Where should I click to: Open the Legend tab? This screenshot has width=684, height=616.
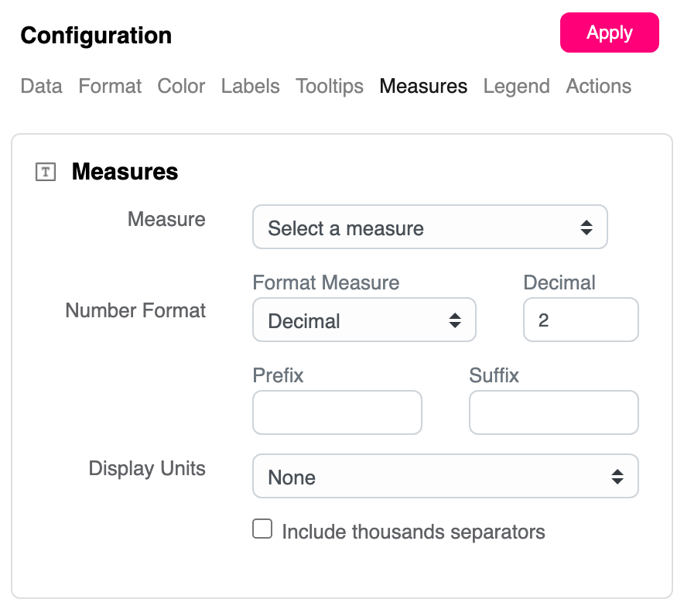click(516, 86)
